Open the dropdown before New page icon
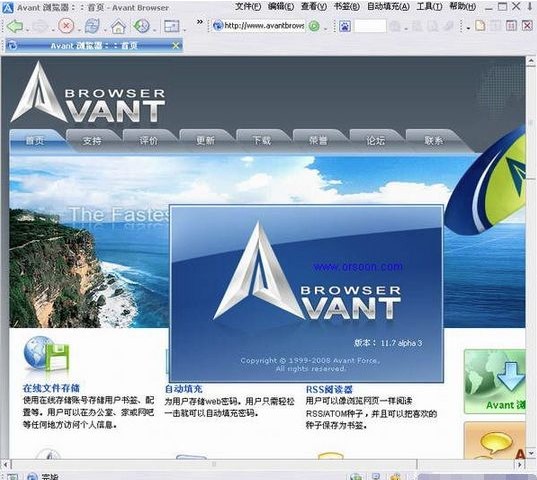537x480 pixels. click(468, 29)
